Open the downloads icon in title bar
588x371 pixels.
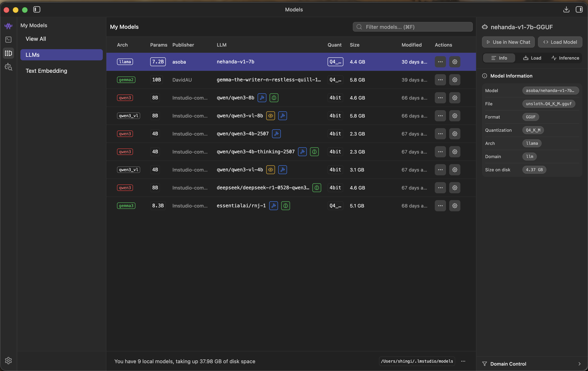coord(566,10)
